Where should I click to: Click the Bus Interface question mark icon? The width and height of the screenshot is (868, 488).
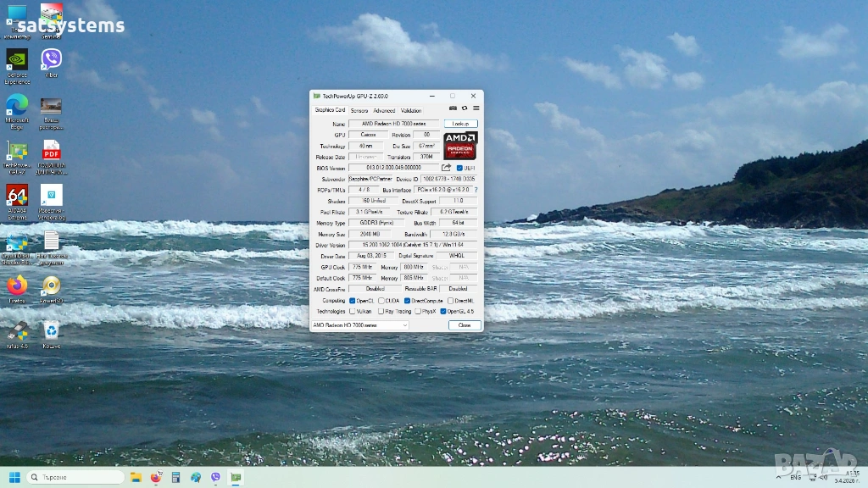click(476, 190)
